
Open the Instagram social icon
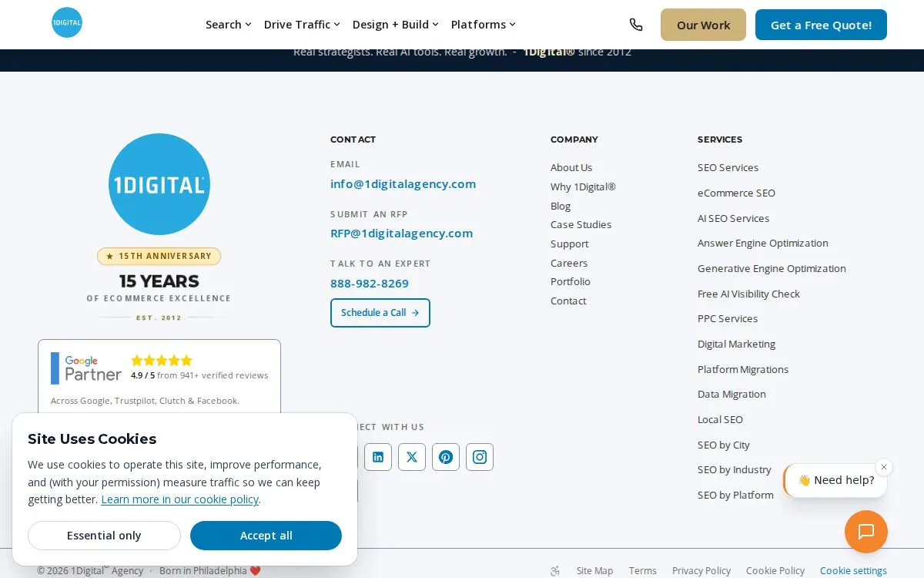(480, 457)
